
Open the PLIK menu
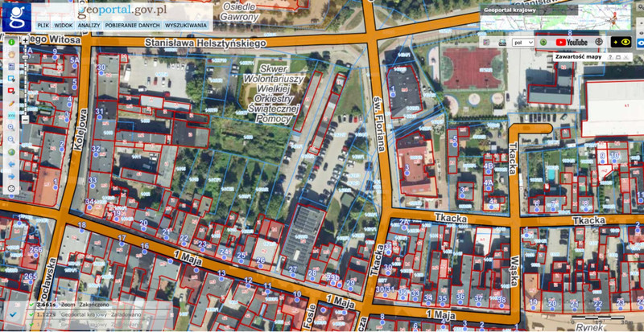[43, 26]
